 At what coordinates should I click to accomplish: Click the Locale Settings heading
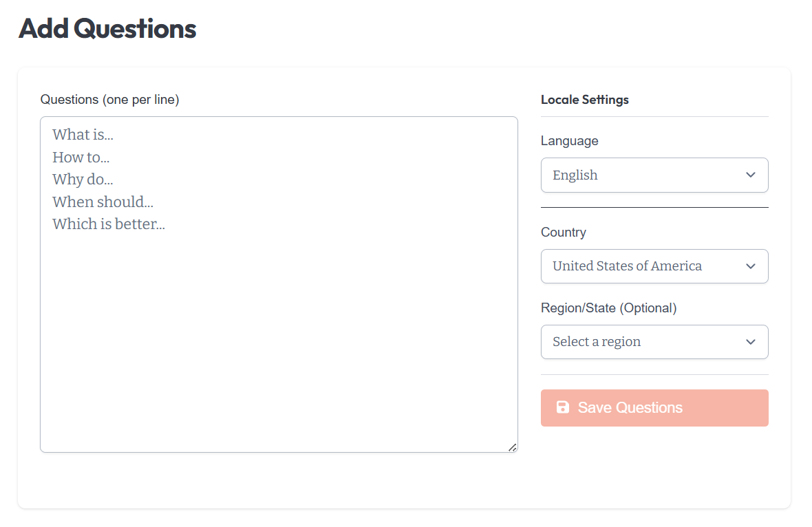[x=584, y=100]
